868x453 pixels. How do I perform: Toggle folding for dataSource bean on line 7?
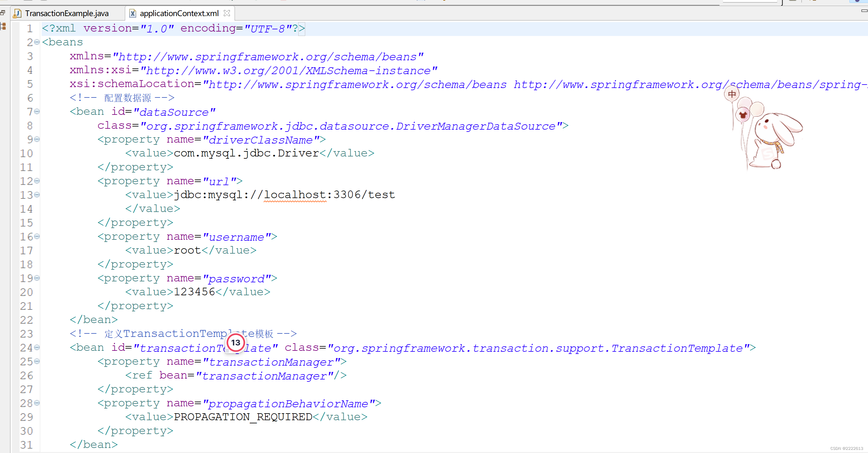point(37,111)
